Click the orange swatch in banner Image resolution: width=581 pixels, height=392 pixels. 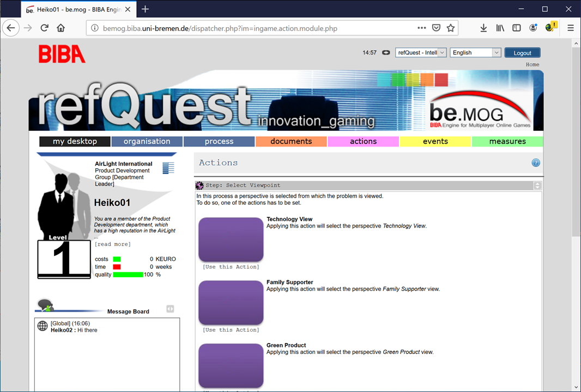(427, 79)
